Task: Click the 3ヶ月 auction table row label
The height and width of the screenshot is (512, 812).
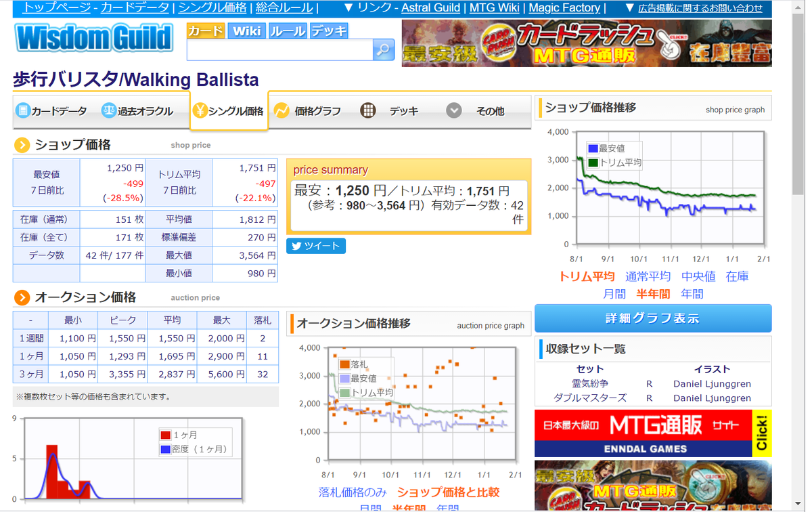Action: click(x=30, y=374)
